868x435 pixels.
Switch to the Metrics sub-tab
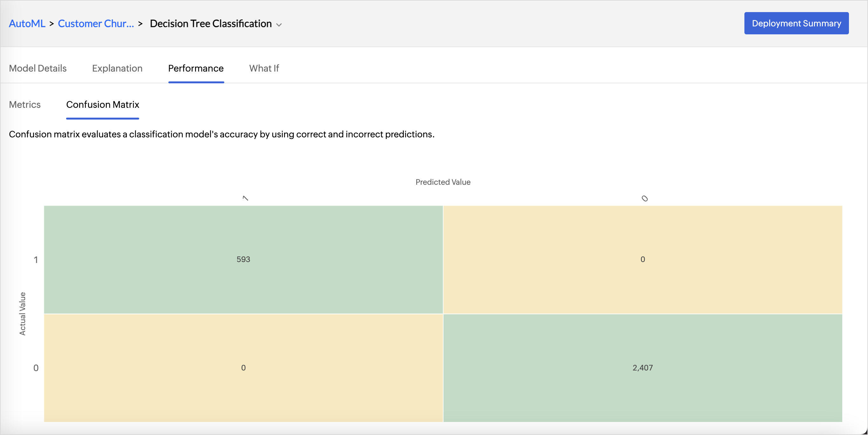[24, 105]
